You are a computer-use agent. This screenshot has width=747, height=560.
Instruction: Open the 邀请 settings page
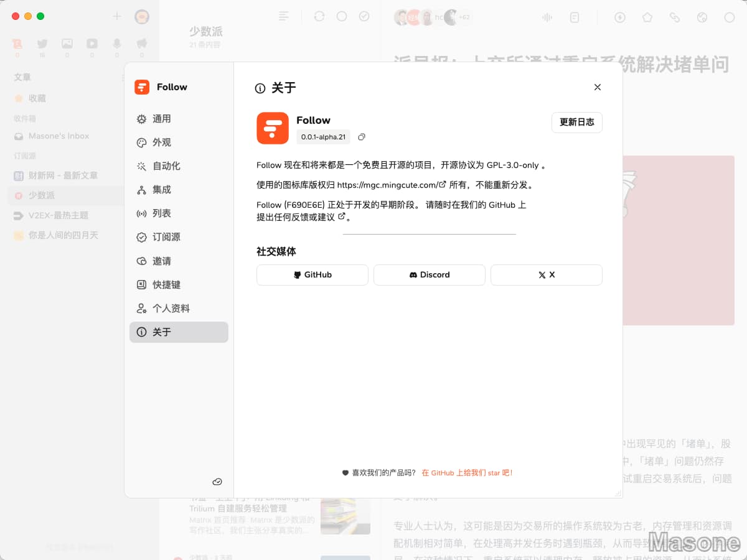tap(179, 261)
